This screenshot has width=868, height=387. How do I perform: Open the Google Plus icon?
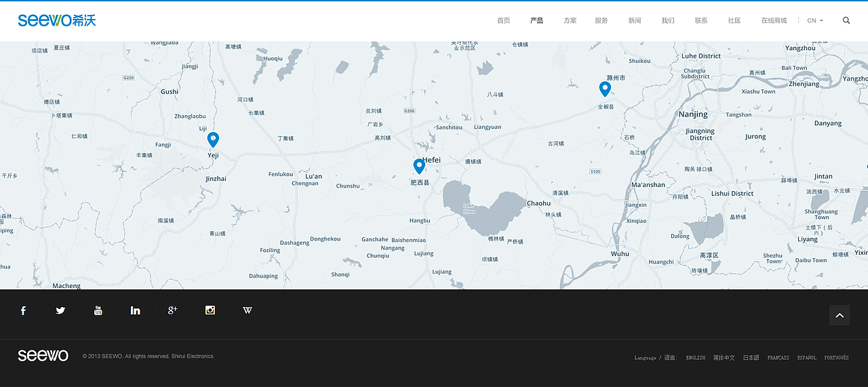(x=172, y=310)
